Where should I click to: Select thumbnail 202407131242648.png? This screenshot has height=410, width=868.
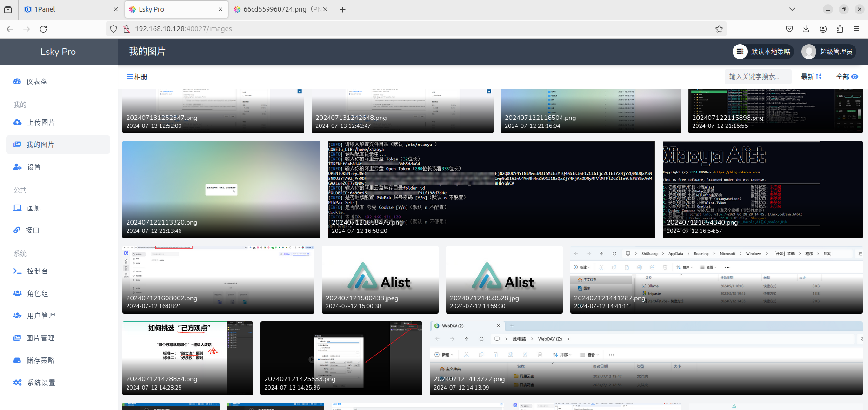(x=402, y=111)
